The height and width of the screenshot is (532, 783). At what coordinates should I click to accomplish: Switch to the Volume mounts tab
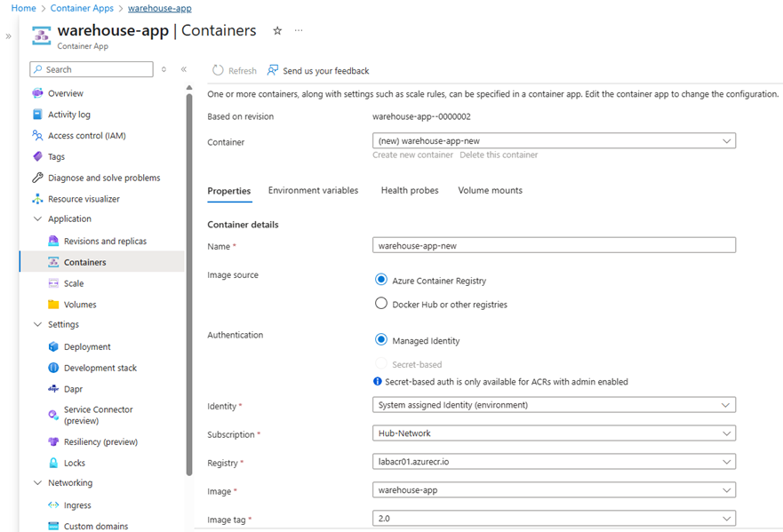click(x=490, y=190)
